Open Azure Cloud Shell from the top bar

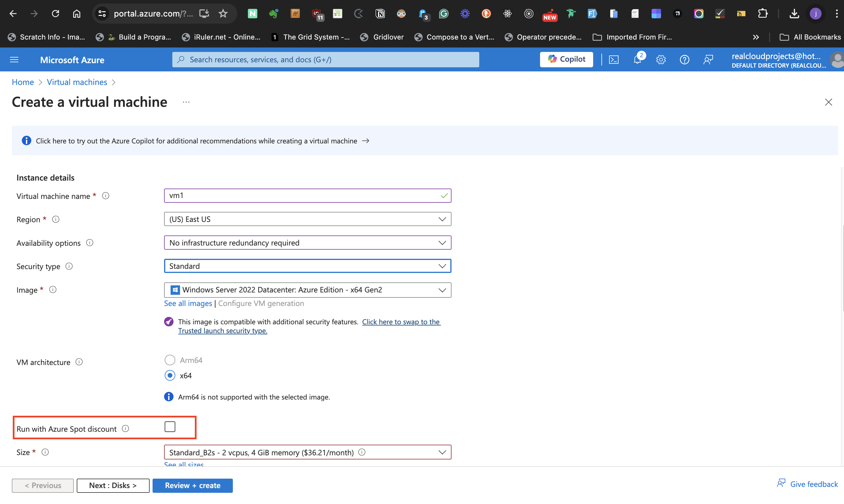coord(614,59)
